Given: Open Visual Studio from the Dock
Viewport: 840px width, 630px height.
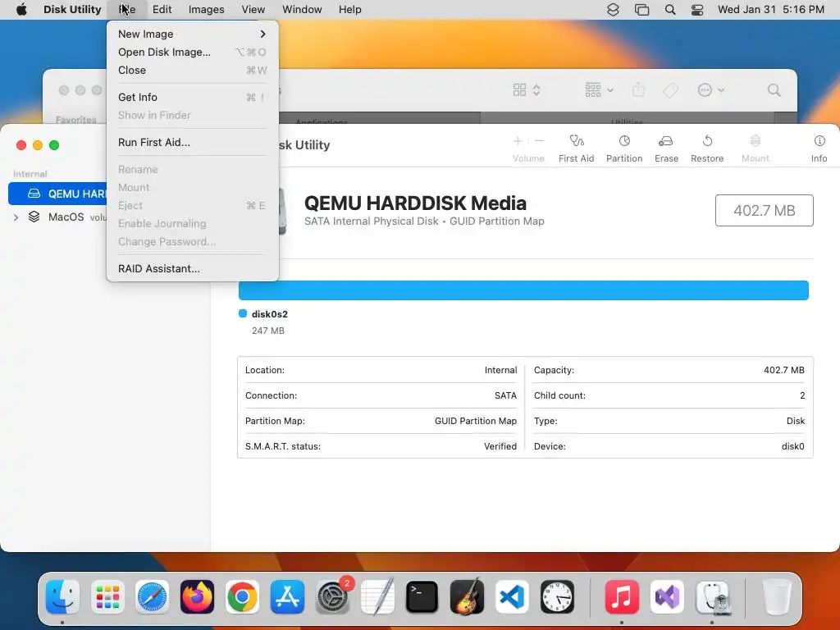Looking at the screenshot, I should (x=667, y=597).
